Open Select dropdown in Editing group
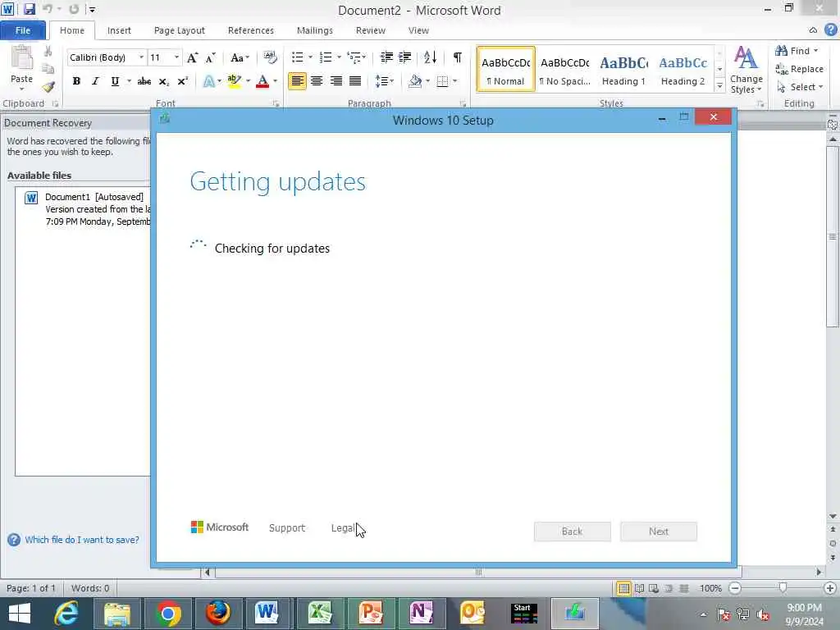The image size is (840, 630). (x=801, y=87)
